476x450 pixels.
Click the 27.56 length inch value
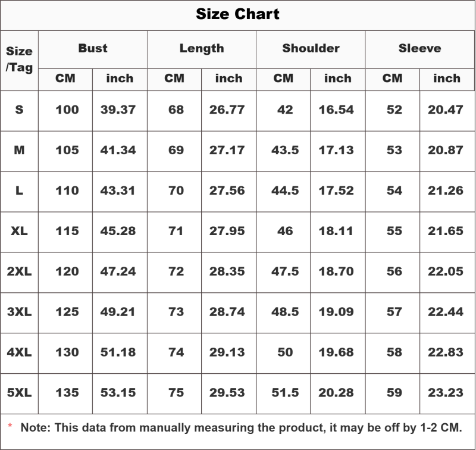(227, 190)
